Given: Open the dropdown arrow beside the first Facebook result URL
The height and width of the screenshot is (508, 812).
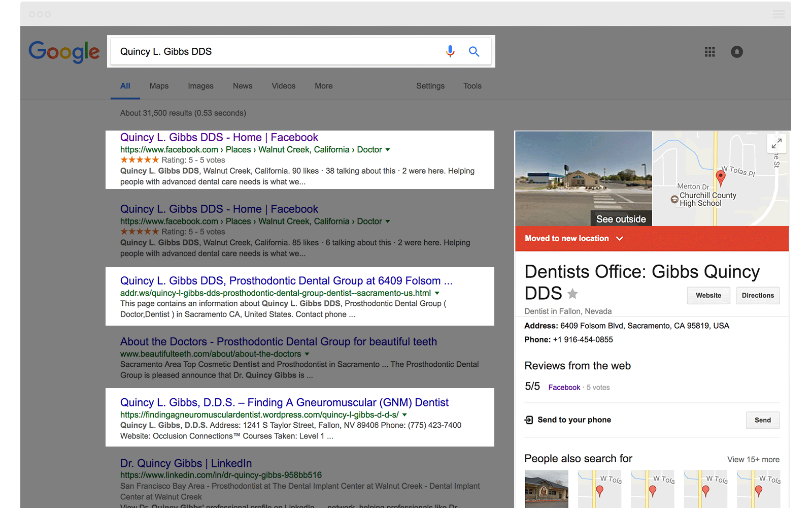Looking at the screenshot, I should pos(388,150).
